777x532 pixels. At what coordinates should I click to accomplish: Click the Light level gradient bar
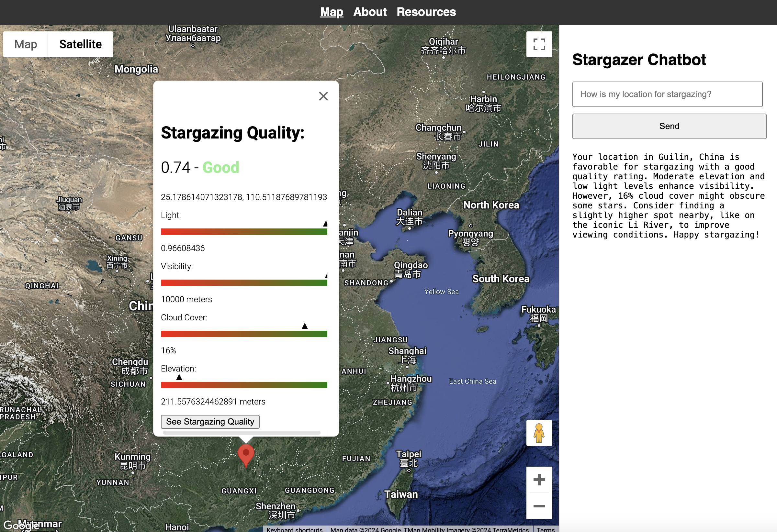(x=244, y=232)
